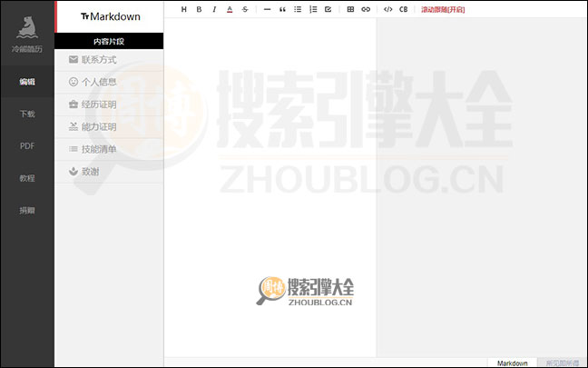Insert the 技能清单 snippet
Viewport: 588px width, 368px height.
109,149
